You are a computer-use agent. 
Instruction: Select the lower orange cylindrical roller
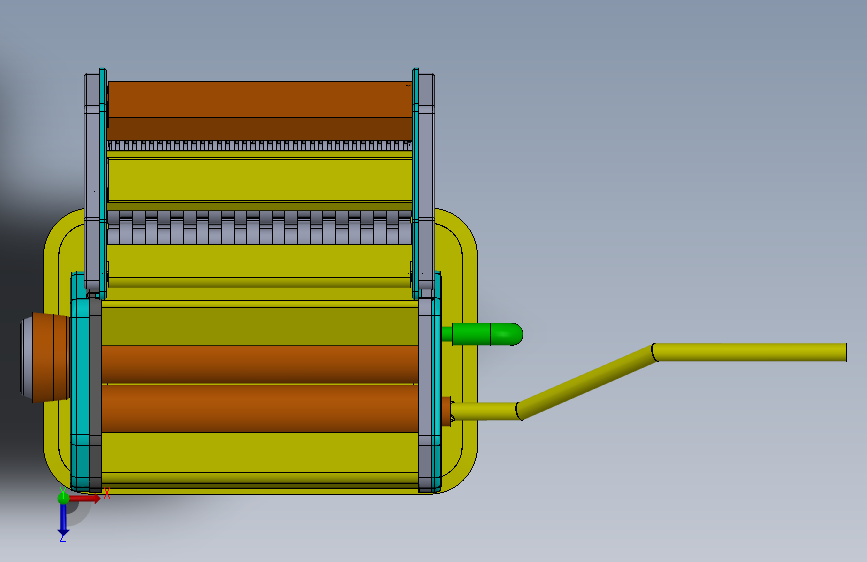pos(260,408)
